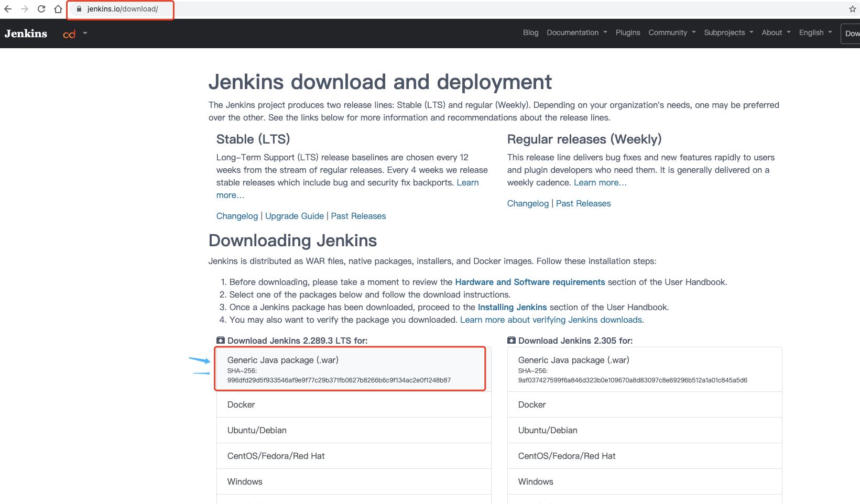Select Docker under Jenkins 2.289.3 LTS
This screenshot has height=504, width=860.
(x=354, y=404)
